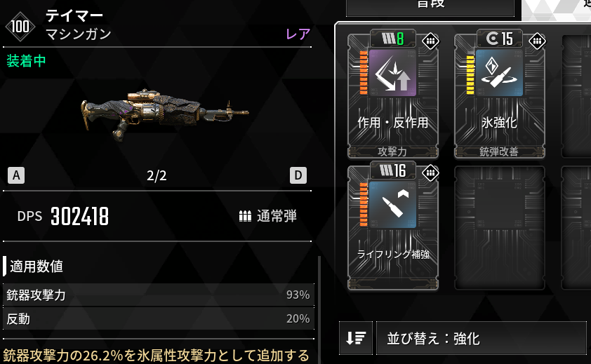Viewport: 591px width, 364px height.
Task: Select the 氷強化 module icon
Action: click(x=500, y=73)
